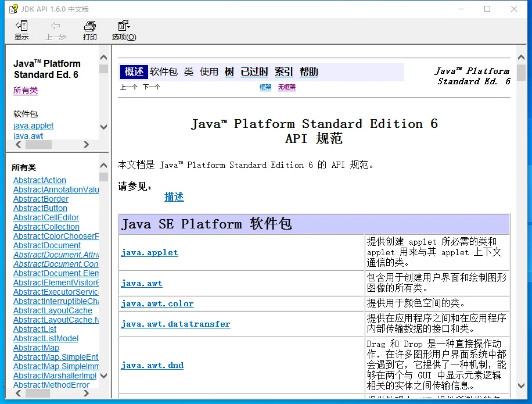Open java.applet package in the table
Viewport: 532px width, 404px height.
pos(150,253)
